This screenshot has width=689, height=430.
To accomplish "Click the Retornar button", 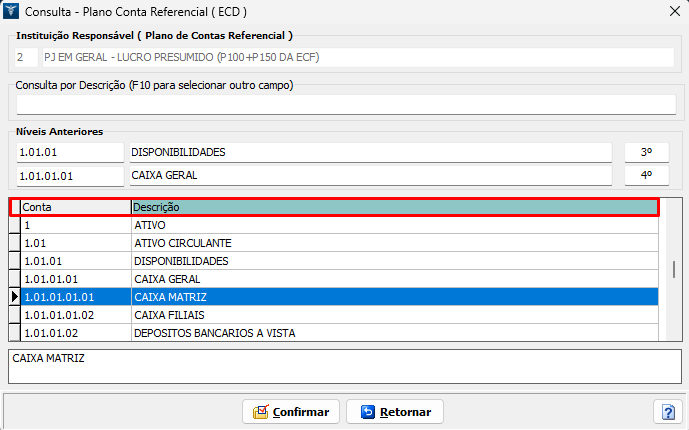I will click(395, 411).
